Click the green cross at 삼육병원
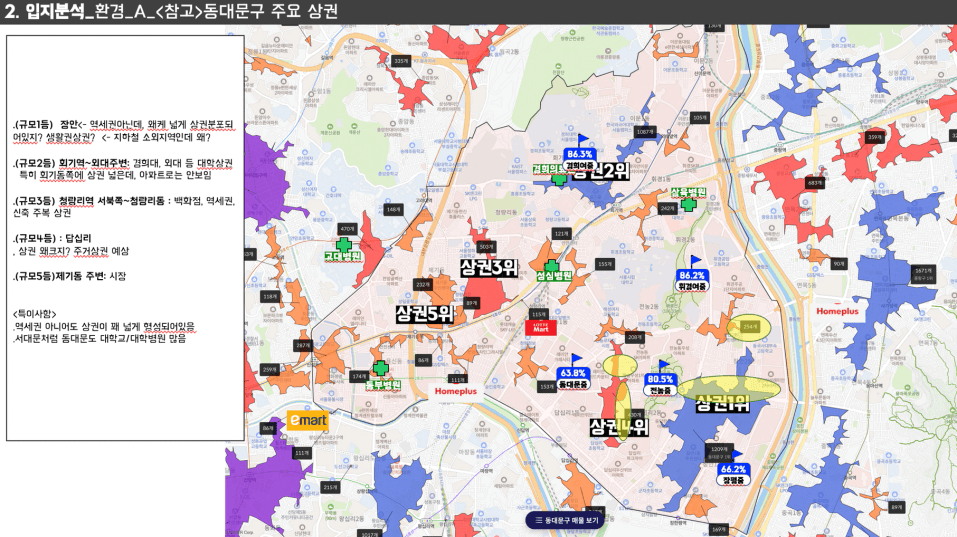The width and height of the screenshot is (957, 537). pyautogui.click(x=688, y=204)
